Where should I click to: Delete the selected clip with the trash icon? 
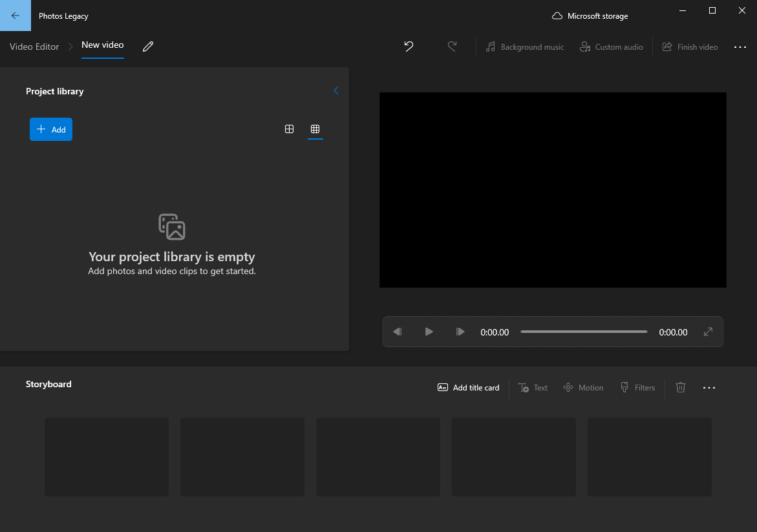(681, 388)
